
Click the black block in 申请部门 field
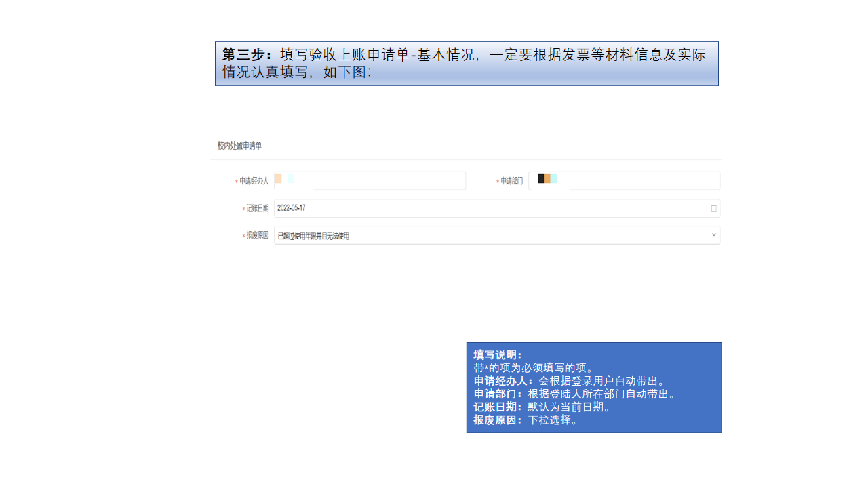[x=541, y=178]
